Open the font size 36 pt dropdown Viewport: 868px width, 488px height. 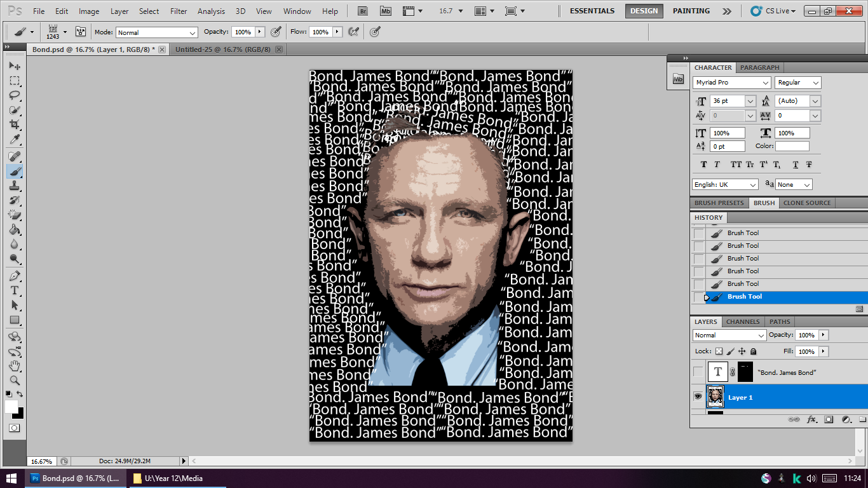pyautogui.click(x=750, y=101)
